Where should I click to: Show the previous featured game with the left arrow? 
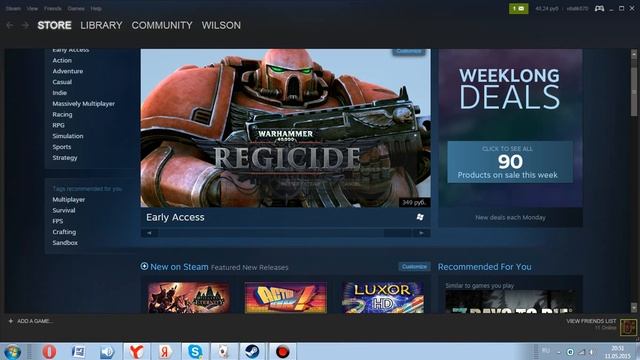[149, 233]
